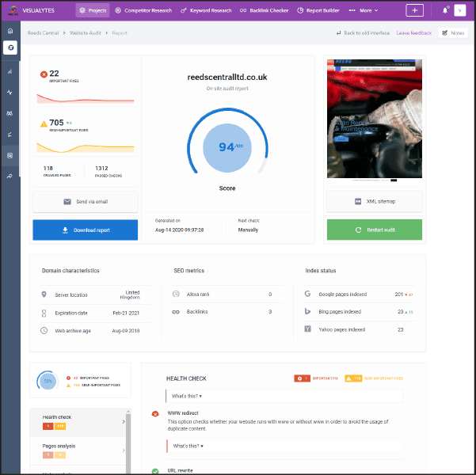Open the checklist marketing plan sidebar icon

(x=10, y=135)
